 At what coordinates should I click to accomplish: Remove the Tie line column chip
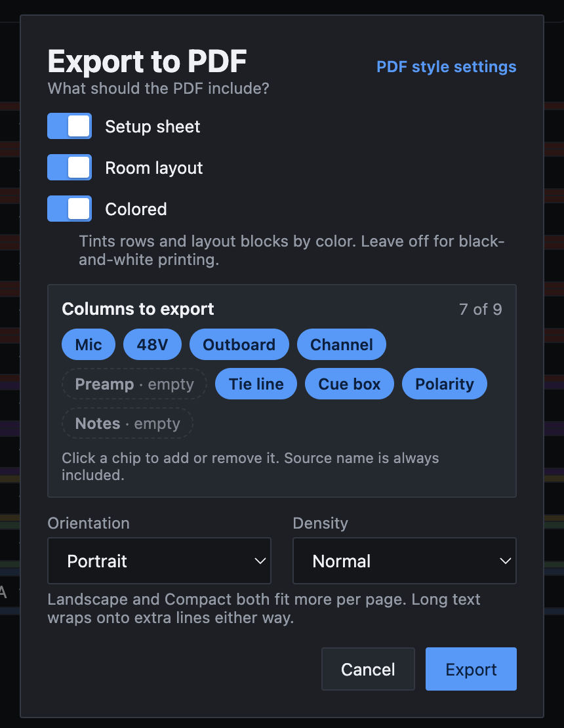tap(256, 384)
